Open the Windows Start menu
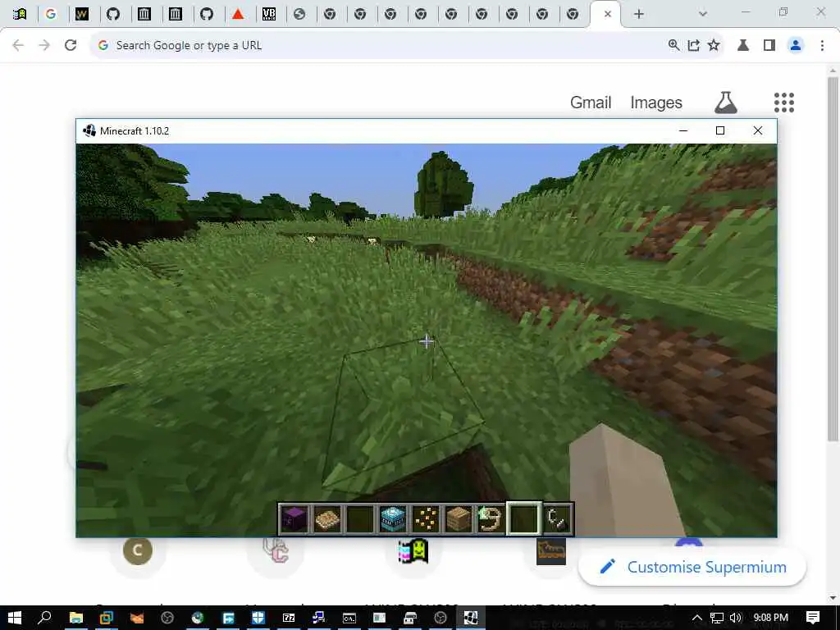Image resolution: width=840 pixels, height=630 pixels. 15,618
